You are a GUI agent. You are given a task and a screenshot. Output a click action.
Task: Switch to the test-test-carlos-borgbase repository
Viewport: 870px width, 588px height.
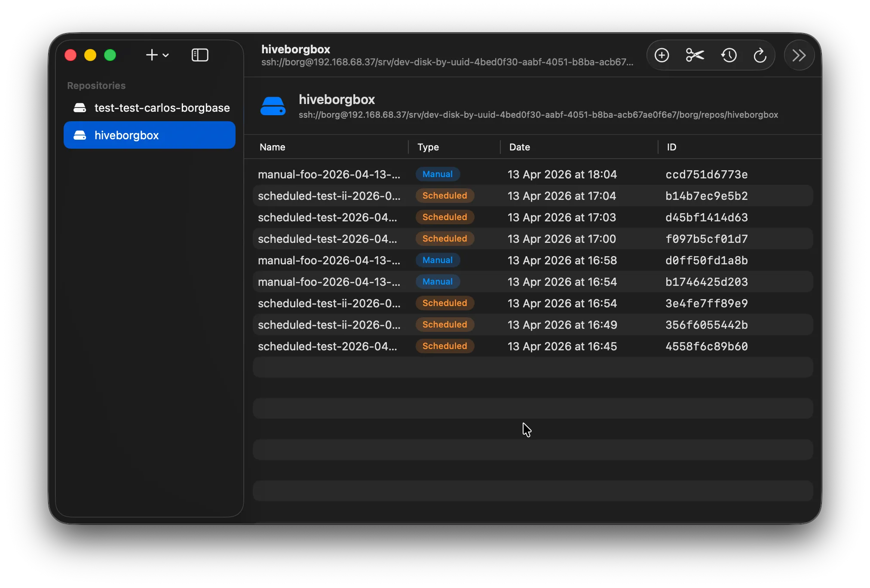pos(162,107)
